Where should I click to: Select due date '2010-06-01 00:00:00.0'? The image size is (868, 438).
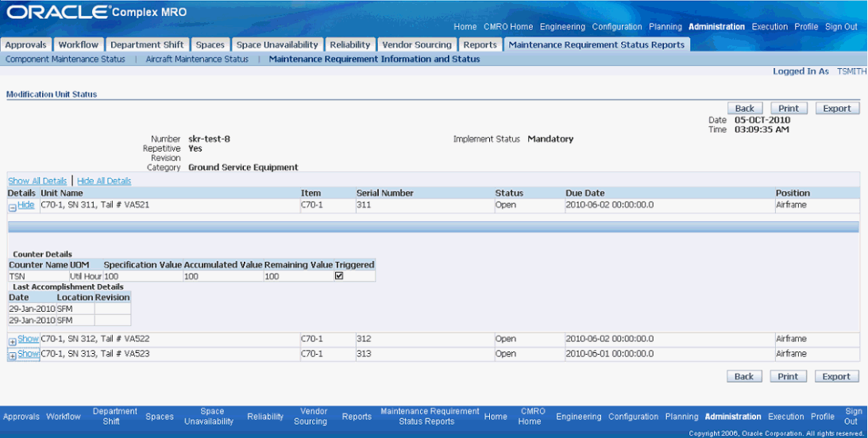(x=609, y=353)
